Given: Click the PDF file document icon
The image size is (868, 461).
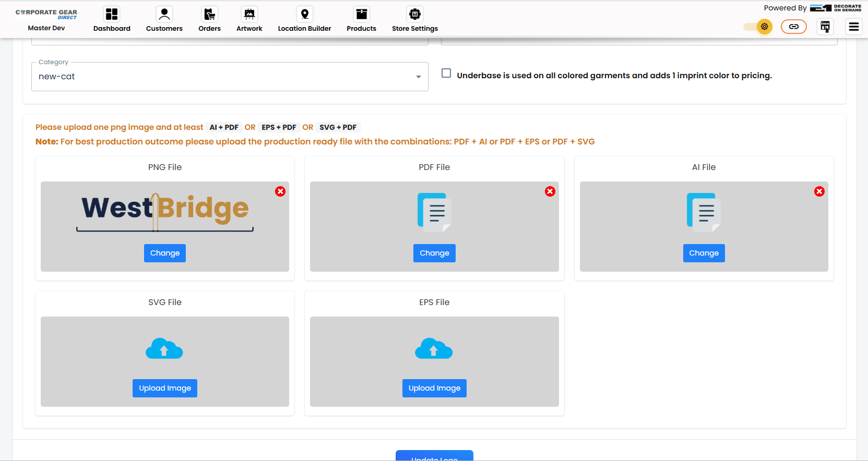Looking at the screenshot, I should click(x=434, y=212).
